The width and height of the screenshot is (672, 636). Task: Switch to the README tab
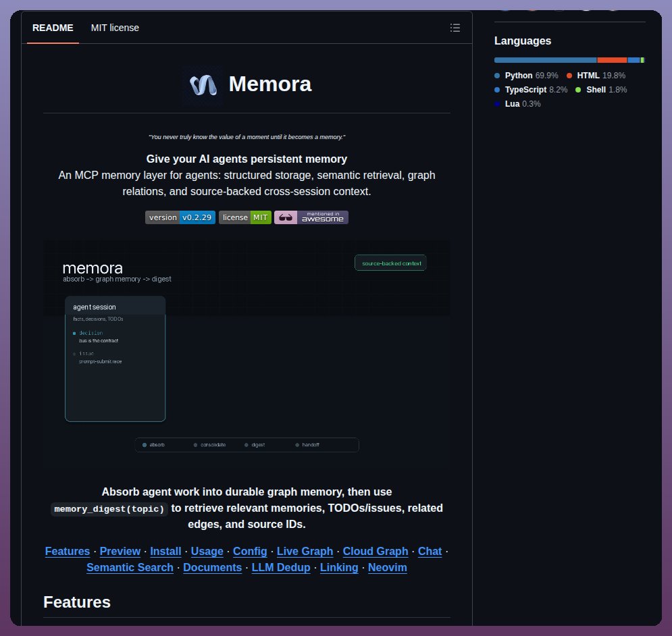click(x=53, y=28)
